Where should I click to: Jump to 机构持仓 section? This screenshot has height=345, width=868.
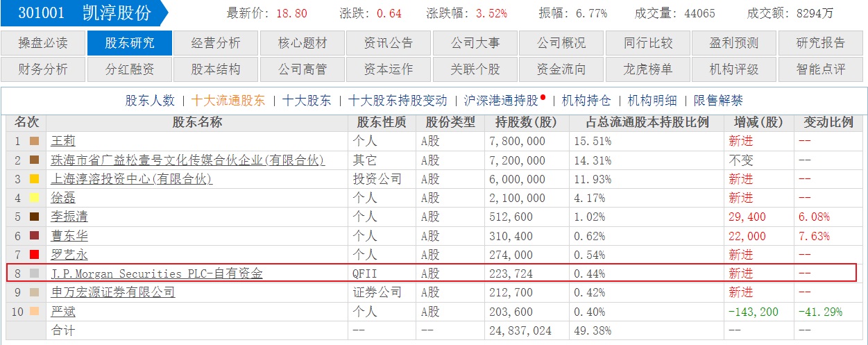click(x=586, y=101)
